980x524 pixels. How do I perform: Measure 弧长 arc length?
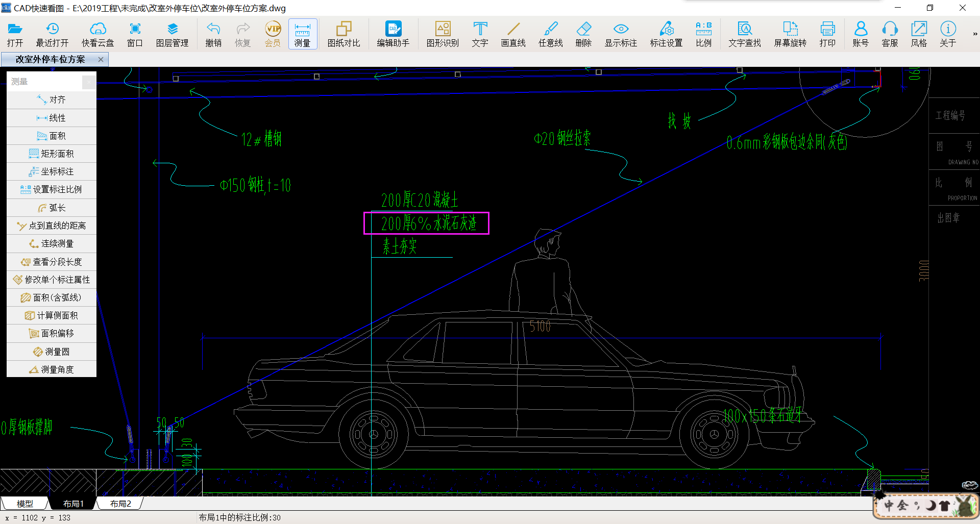(52, 208)
